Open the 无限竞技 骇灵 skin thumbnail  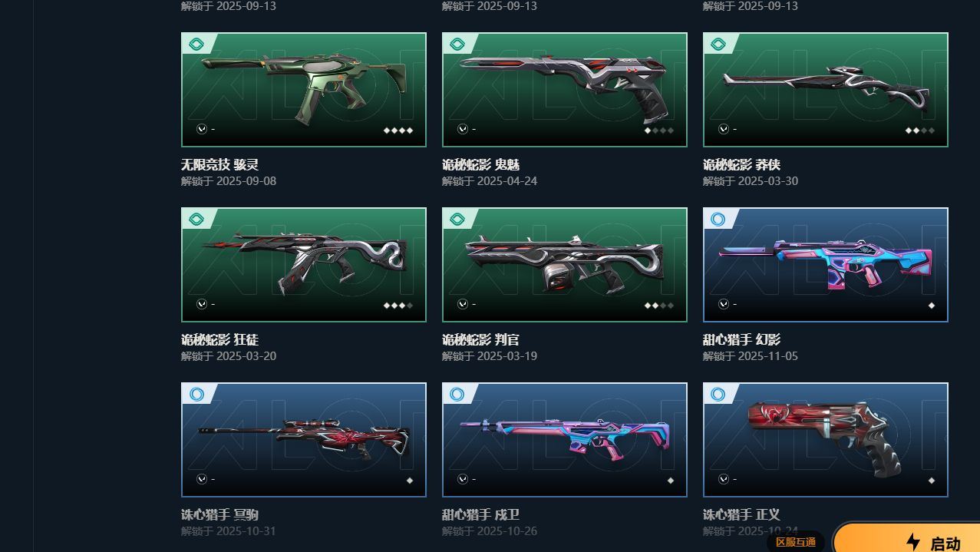pyautogui.click(x=304, y=90)
